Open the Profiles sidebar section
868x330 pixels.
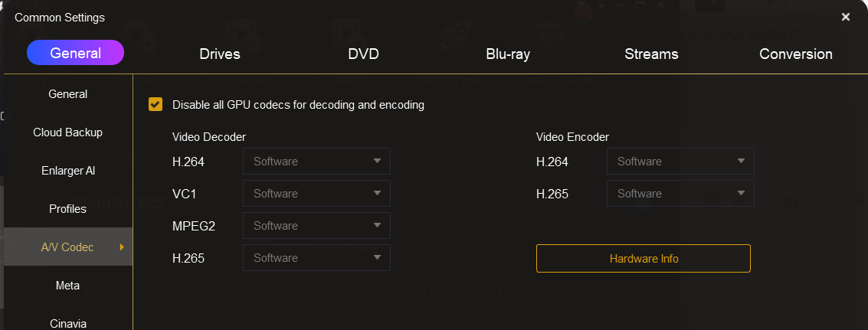pos(67,209)
